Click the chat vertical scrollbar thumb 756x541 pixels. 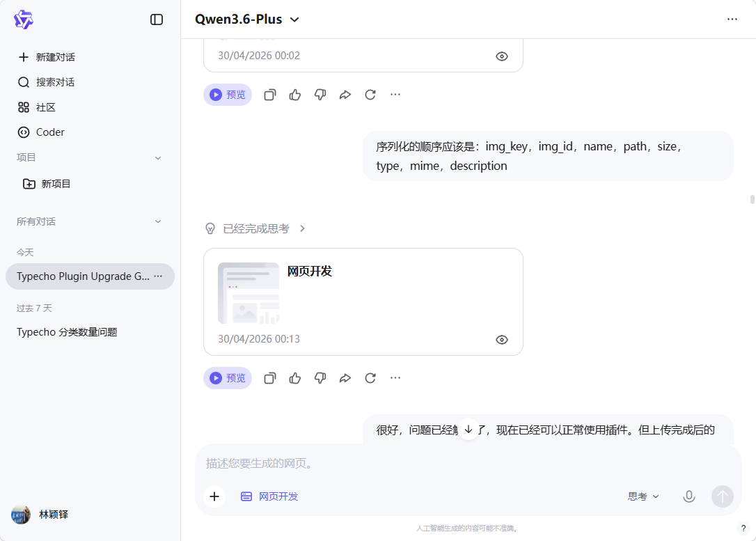click(752, 200)
